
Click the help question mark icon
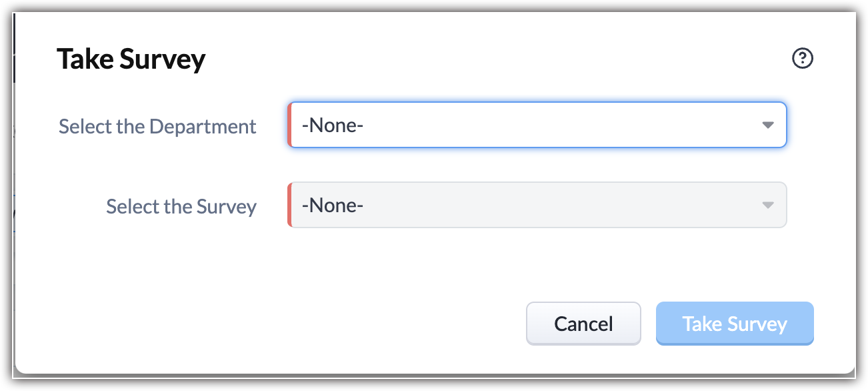803,59
